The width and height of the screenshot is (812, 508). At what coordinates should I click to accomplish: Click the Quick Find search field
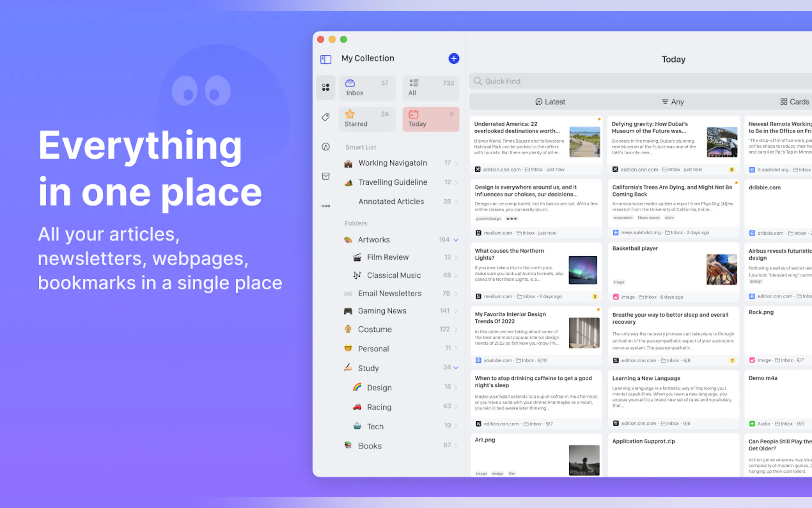click(x=638, y=81)
